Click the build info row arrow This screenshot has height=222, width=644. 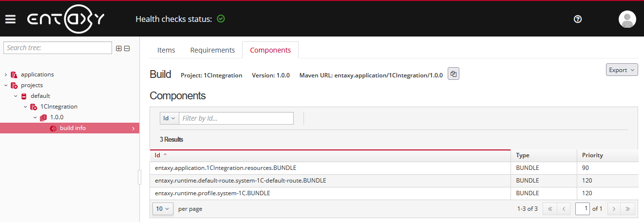133,129
